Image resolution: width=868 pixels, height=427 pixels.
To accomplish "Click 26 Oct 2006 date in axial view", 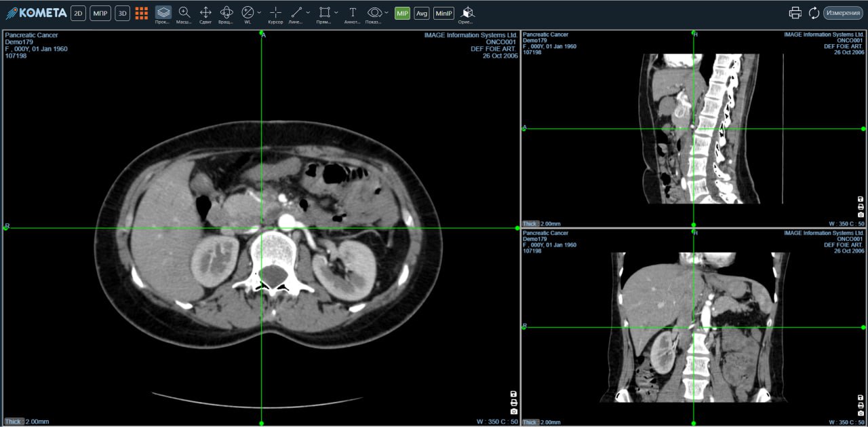I will pos(500,56).
